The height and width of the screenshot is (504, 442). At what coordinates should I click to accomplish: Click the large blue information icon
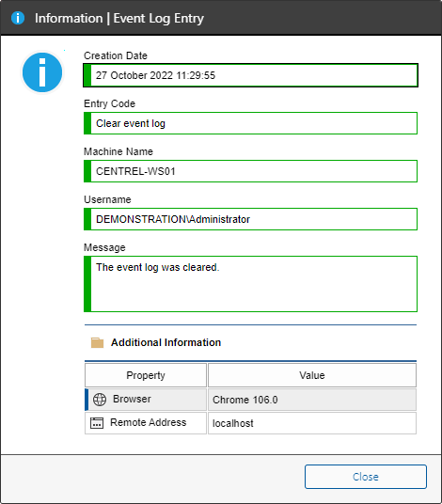(42, 72)
